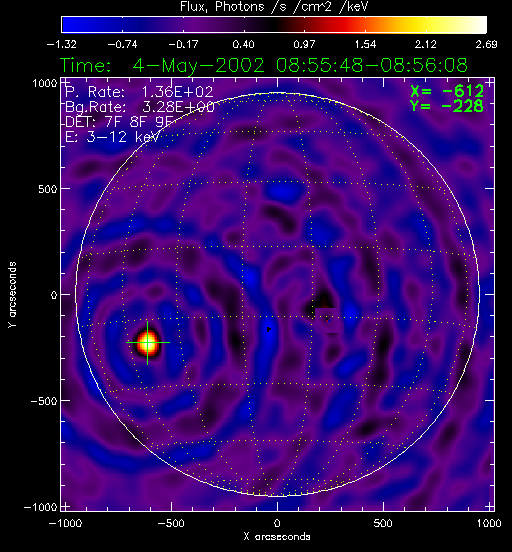Click the green crosshair on the flare
The image size is (512, 552).
tap(148, 343)
